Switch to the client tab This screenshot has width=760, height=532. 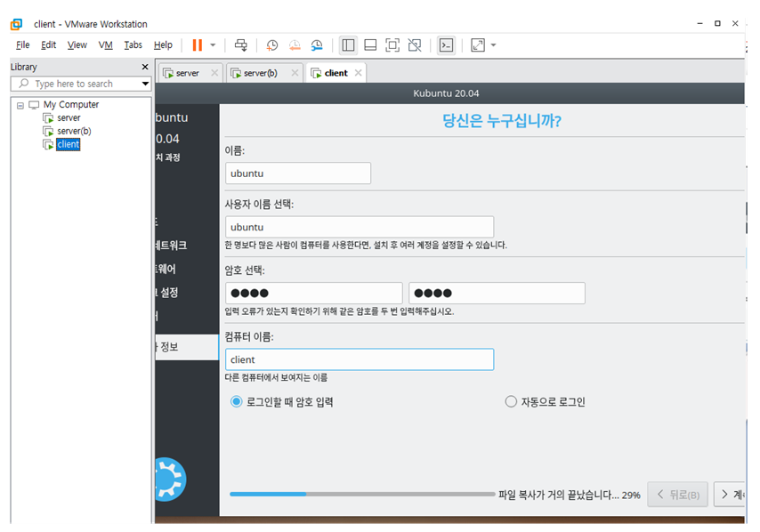point(336,73)
